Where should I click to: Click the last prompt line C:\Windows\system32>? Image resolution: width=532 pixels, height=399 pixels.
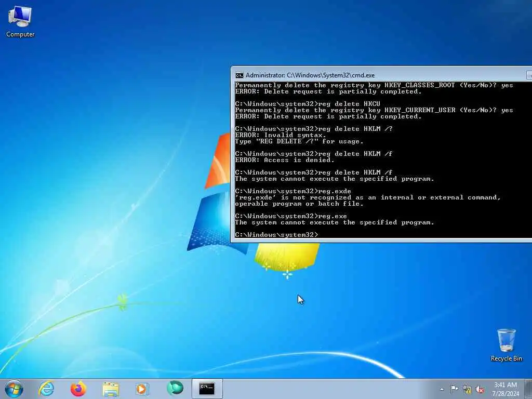(x=276, y=235)
